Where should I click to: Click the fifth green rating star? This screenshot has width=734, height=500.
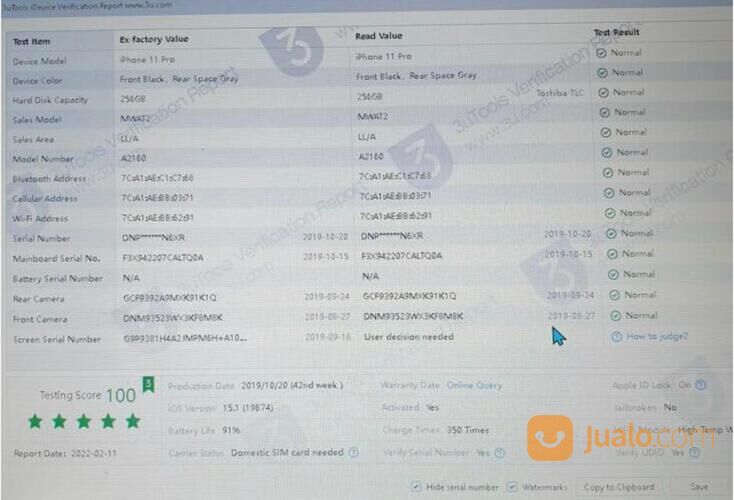(133, 421)
